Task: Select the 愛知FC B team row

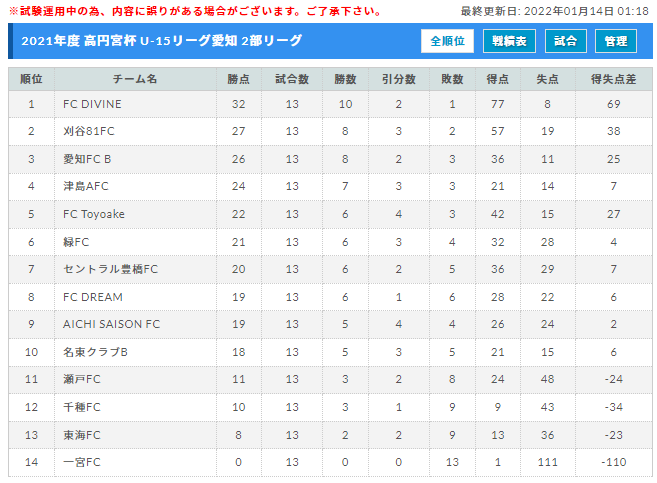Action: click(x=331, y=159)
